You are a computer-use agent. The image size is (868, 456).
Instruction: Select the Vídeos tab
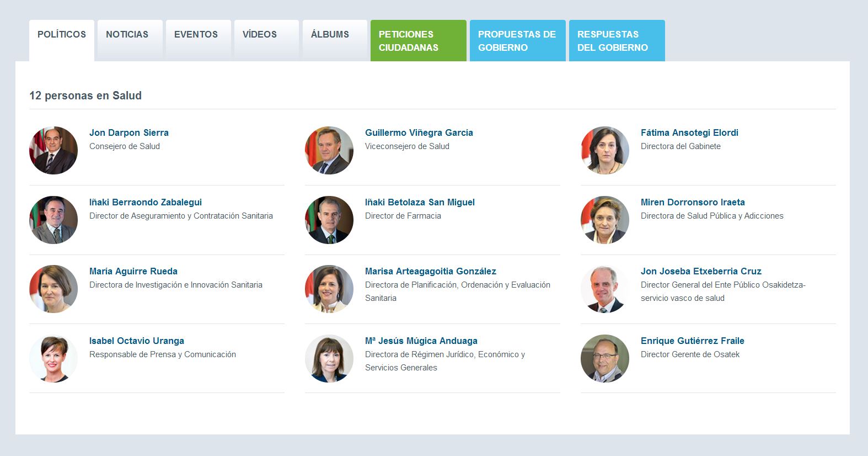point(260,35)
